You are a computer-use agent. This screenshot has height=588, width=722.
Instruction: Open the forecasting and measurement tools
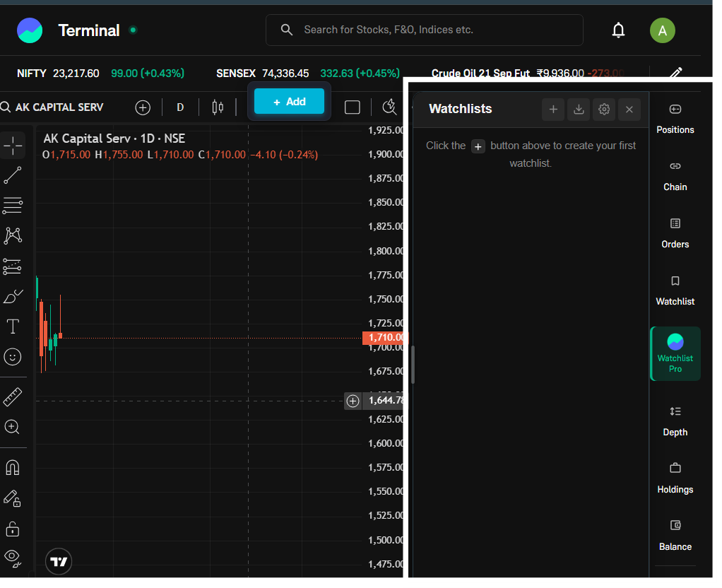point(13,267)
